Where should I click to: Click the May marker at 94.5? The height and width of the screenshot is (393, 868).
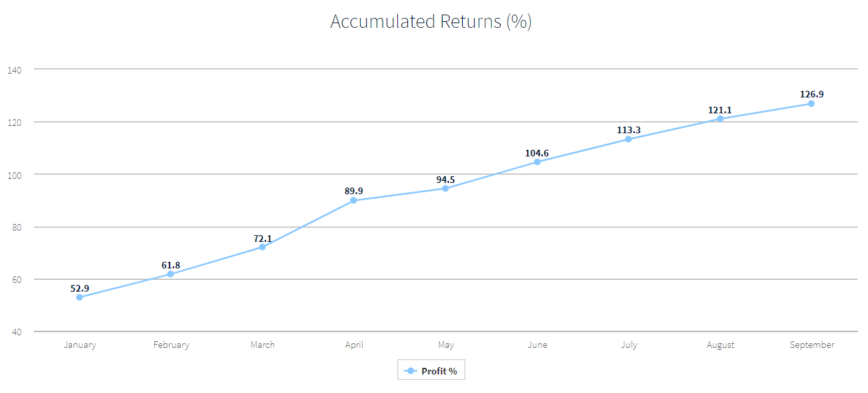[446, 188]
